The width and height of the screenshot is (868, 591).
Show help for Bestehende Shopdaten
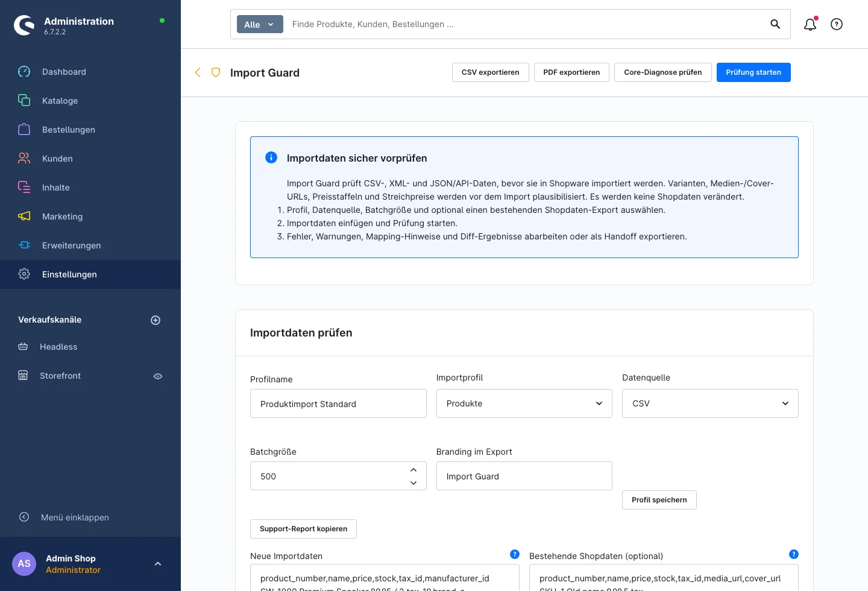(794, 554)
